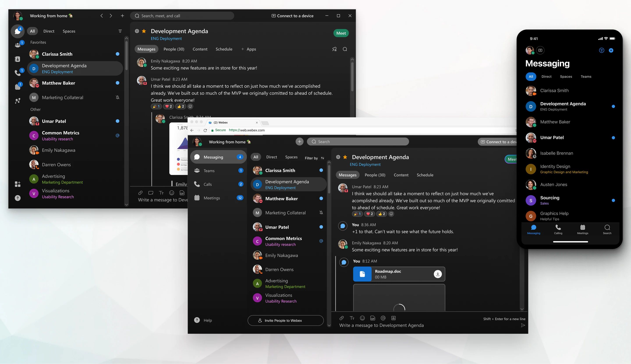Toggle favorite star for desktop Development Agenda
The width and height of the screenshot is (631, 364).
pos(144,31)
